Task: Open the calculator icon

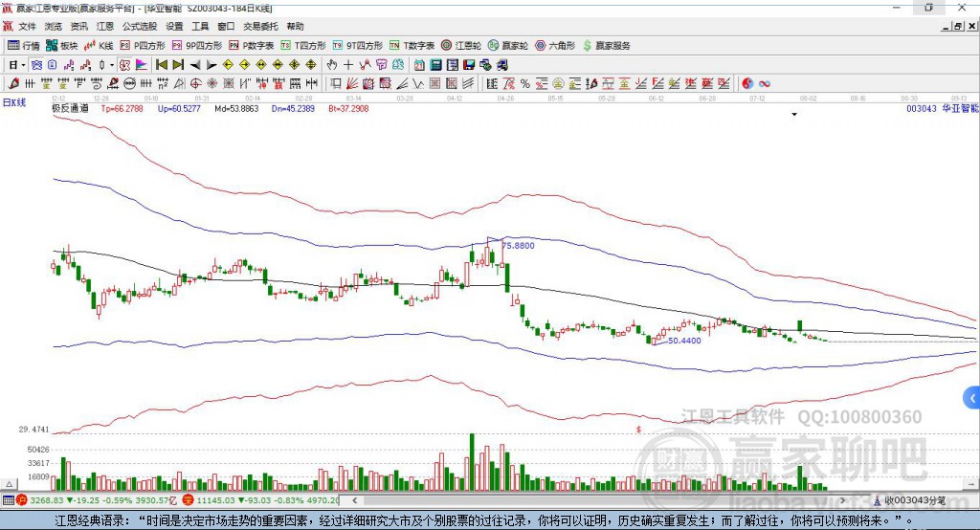Action: click(x=435, y=65)
